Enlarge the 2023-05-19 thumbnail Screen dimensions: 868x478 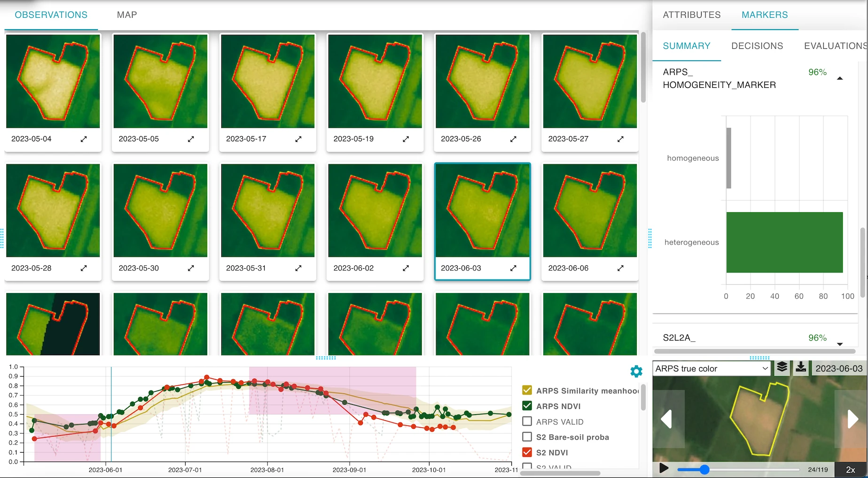[x=406, y=139]
